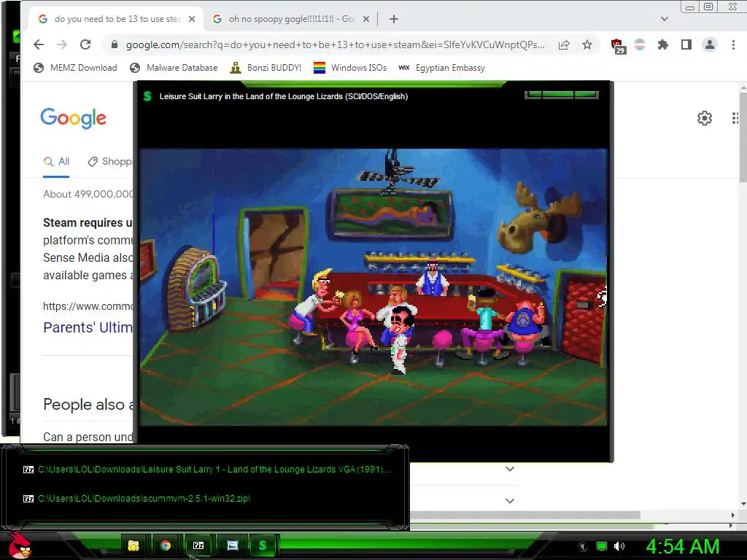Open Google quick settings gear
Viewport: 747px width, 560px height.
[x=705, y=118]
